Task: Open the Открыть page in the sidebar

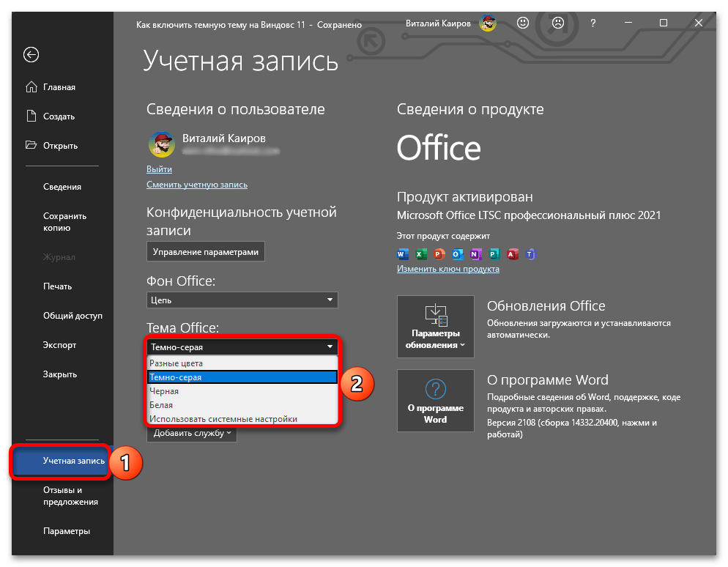Action: (60, 146)
